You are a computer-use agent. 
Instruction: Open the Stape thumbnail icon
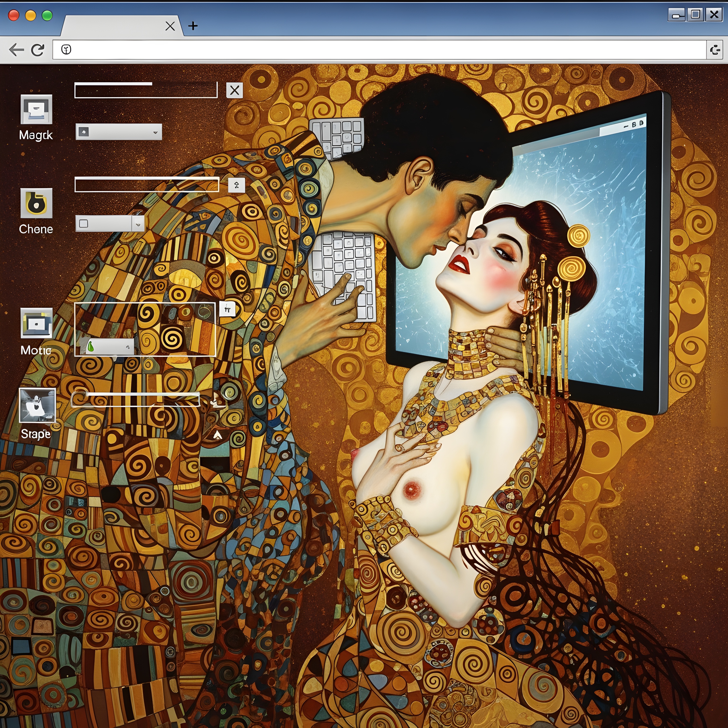coord(37,405)
